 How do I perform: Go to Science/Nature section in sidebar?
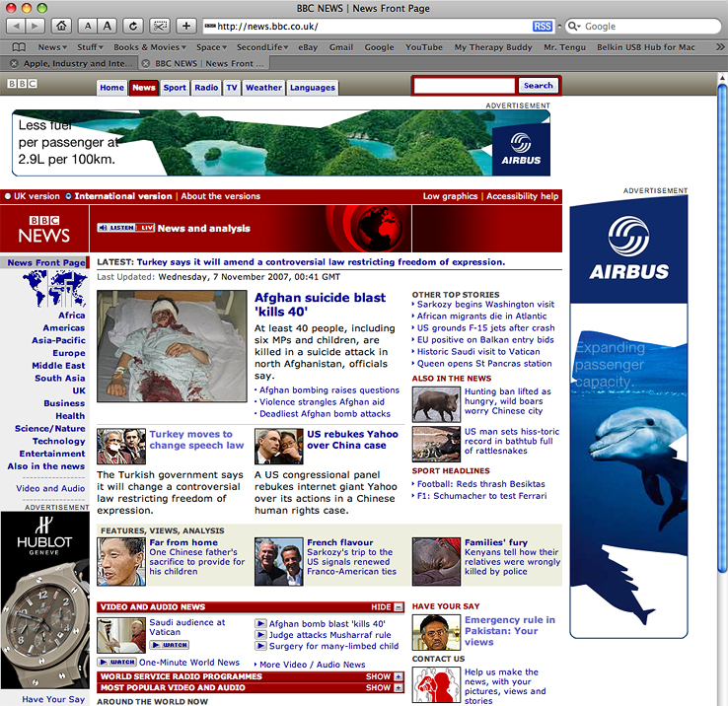tap(49, 428)
